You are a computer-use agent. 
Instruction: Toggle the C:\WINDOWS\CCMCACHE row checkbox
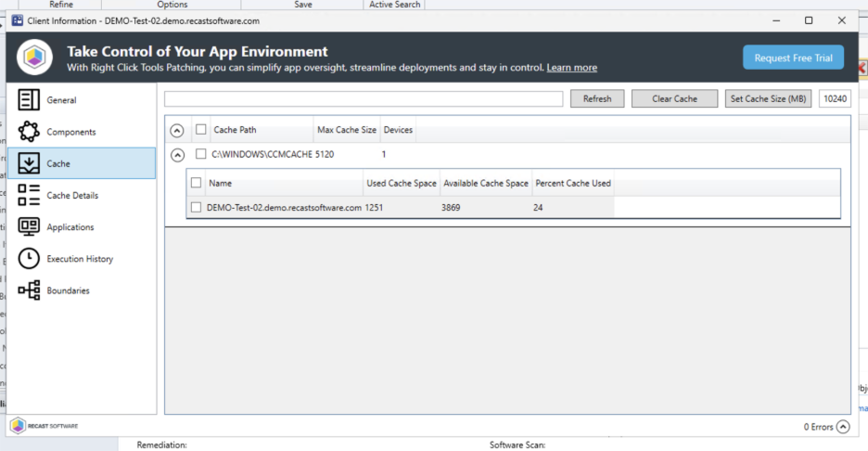[x=200, y=154]
